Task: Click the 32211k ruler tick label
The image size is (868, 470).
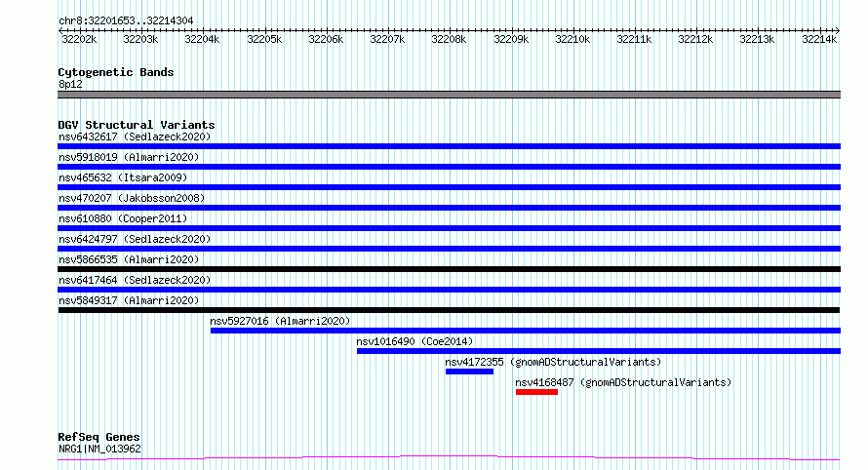Action: point(634,40)
